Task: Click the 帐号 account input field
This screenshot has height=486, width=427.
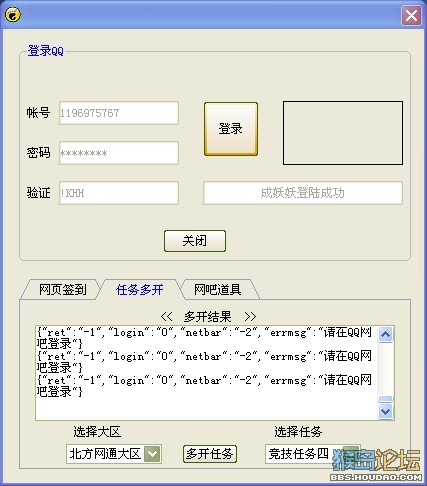Action: click(x=119, y=113)
